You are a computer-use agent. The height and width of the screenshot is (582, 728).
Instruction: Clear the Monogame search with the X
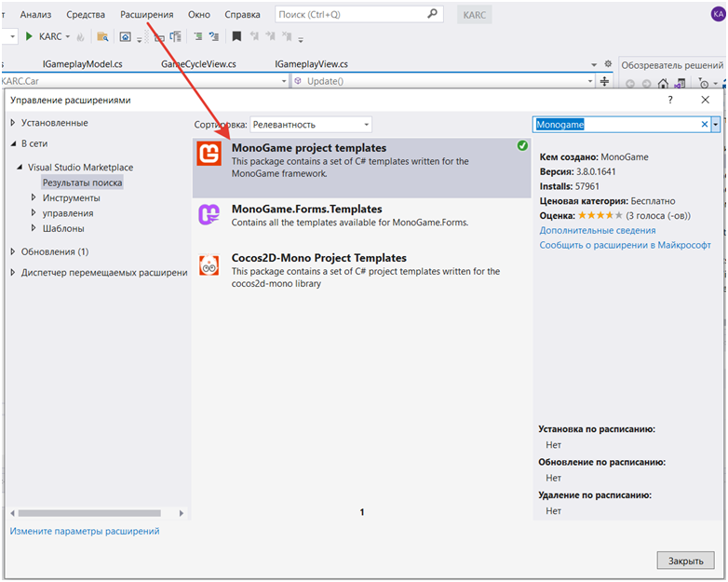coord(705,124)
